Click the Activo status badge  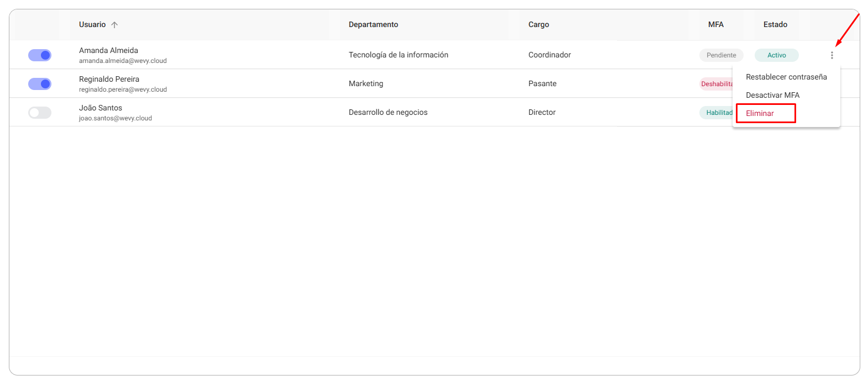777,55
